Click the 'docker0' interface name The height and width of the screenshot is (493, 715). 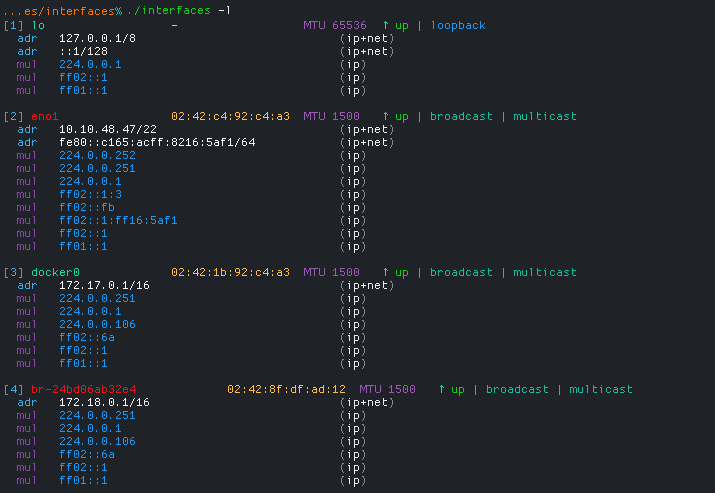click(55, 272)
